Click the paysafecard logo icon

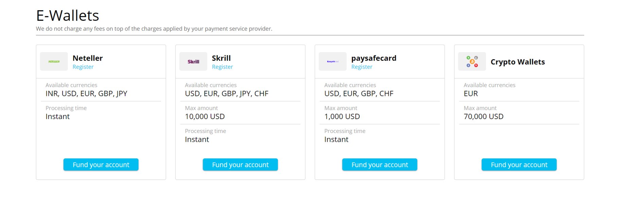pyautogui.click(x=333, y=62)
